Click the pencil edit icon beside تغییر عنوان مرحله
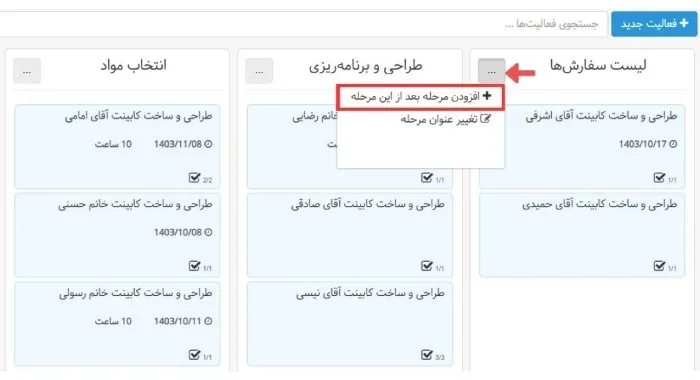The height and width of the screenshot is (380, 700). pos(485,119)
